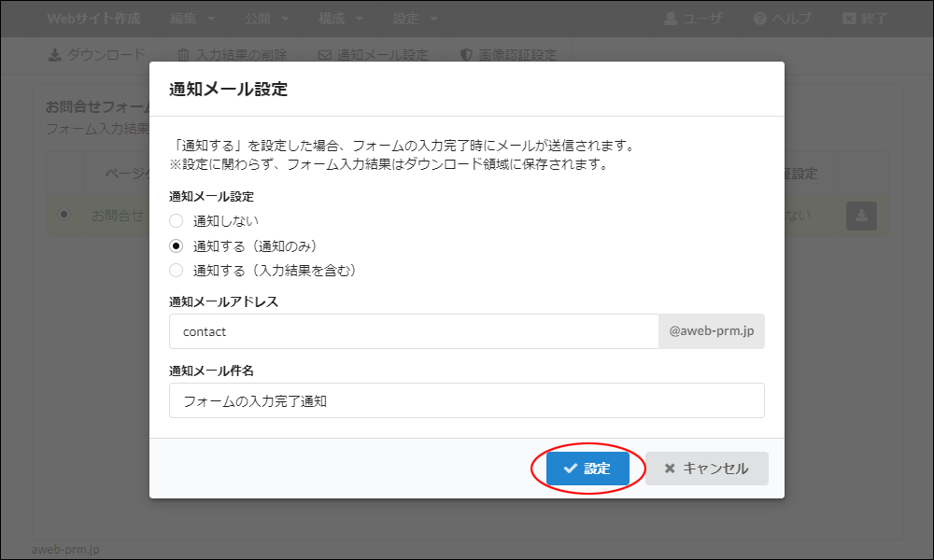
Task: Open the 設定 dropdown in the navbar
Action: (x=415, y=19)
